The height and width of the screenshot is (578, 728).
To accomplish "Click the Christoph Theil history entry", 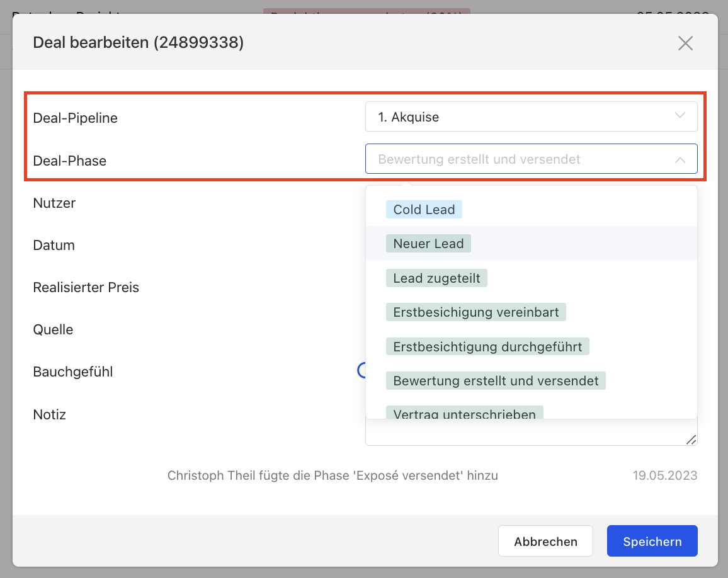I will click(x=333, y=475).
